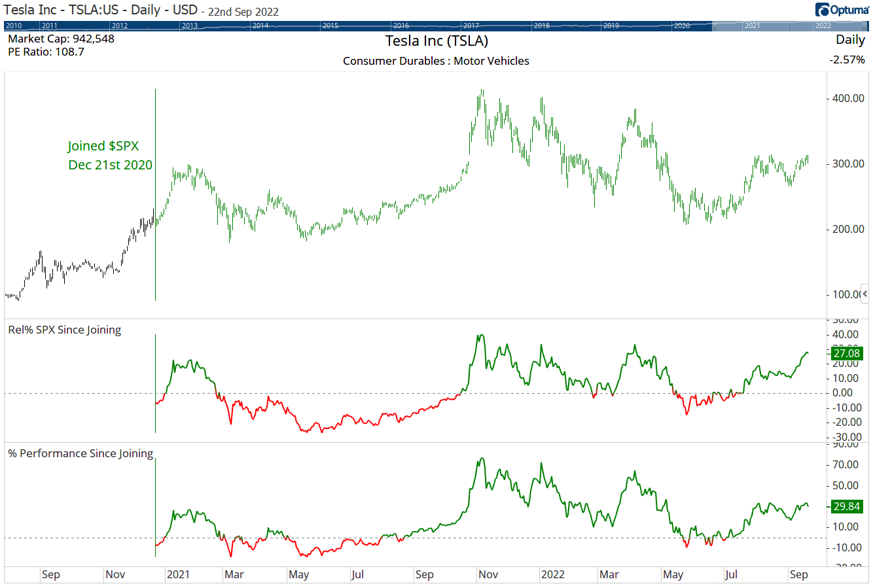Click the 40.00 label on Rel% axis

pos(845,334)
